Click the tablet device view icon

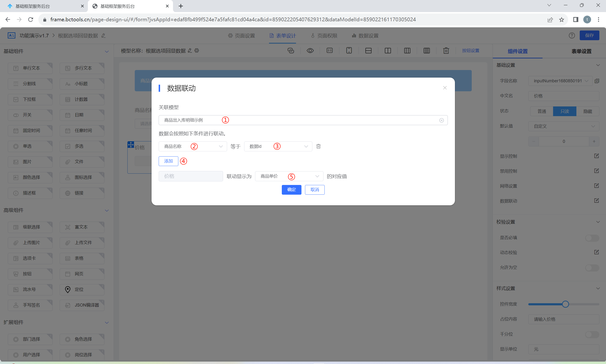click(x=349, y=51)
